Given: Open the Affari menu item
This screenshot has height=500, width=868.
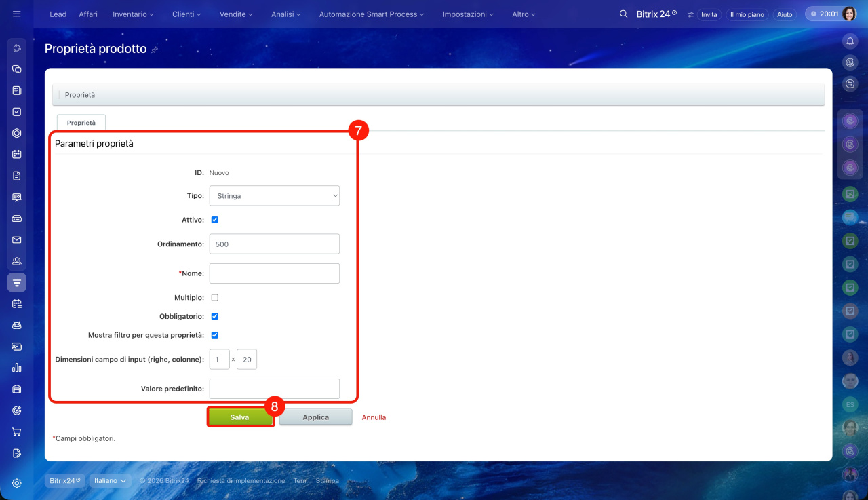Looking at the screenshot, I should (88, 14).
